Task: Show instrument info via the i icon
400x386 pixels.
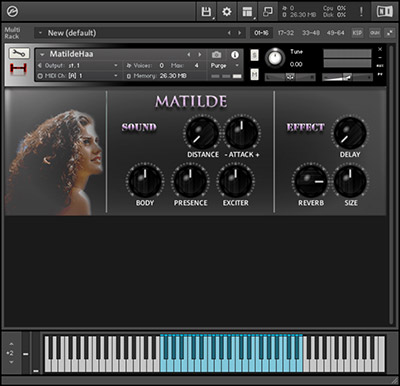Action: (235, 55)
